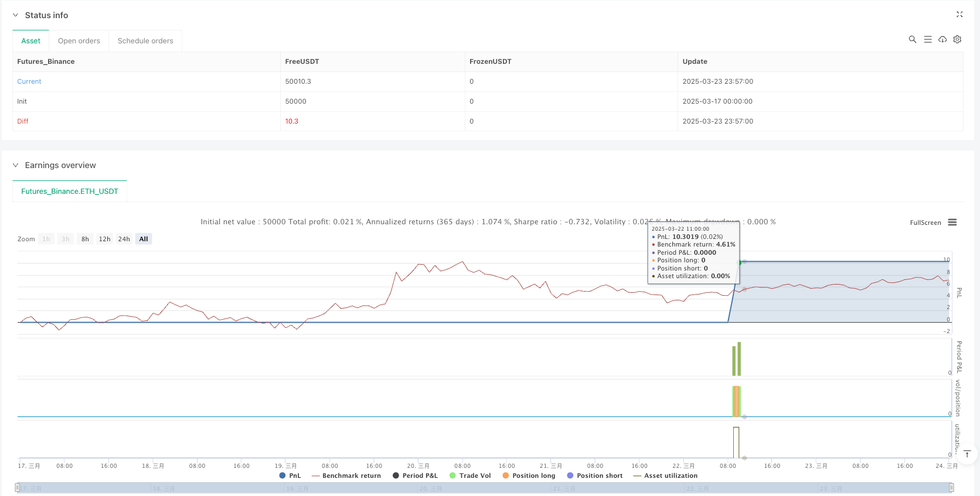Click the FullScreen chart button
The image size is (980, 496).
(925, 223)
